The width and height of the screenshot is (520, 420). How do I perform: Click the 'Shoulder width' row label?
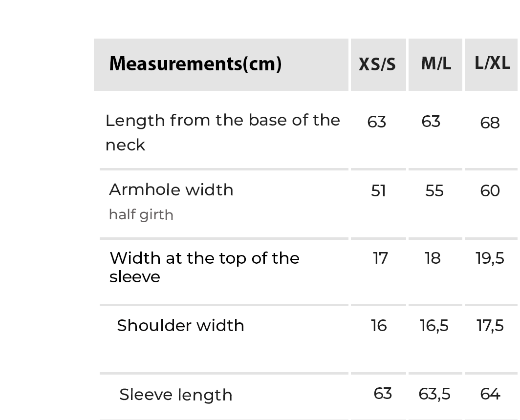[180, 325]
